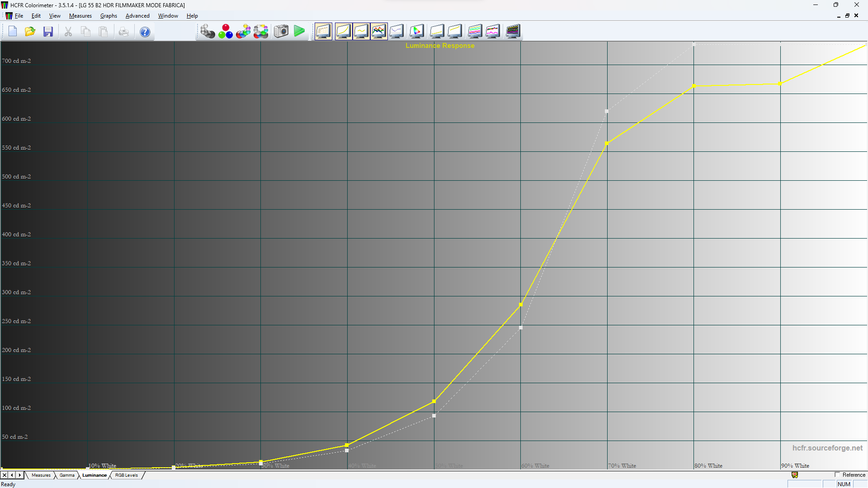
Task: Close current tab with X button
Action: coord(5,475)
